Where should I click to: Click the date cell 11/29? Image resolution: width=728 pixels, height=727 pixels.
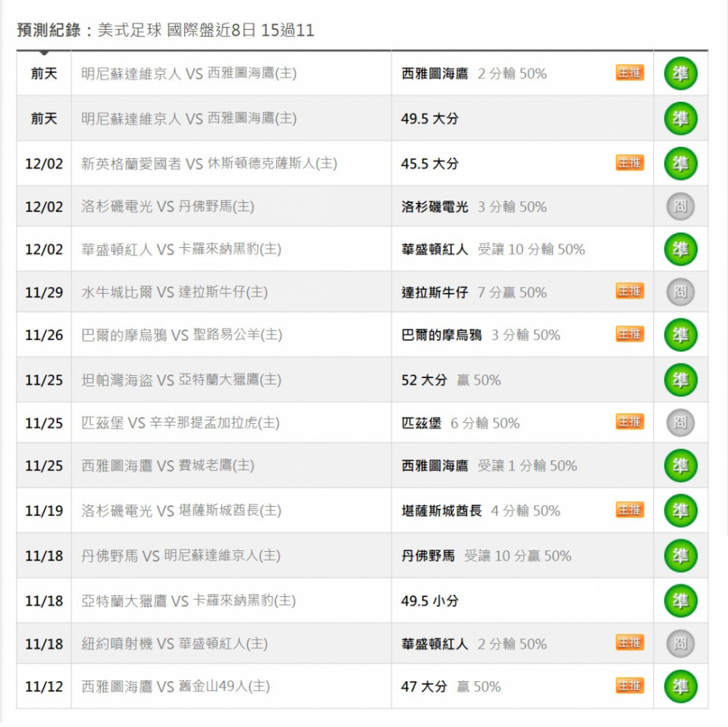pos(44,292)
